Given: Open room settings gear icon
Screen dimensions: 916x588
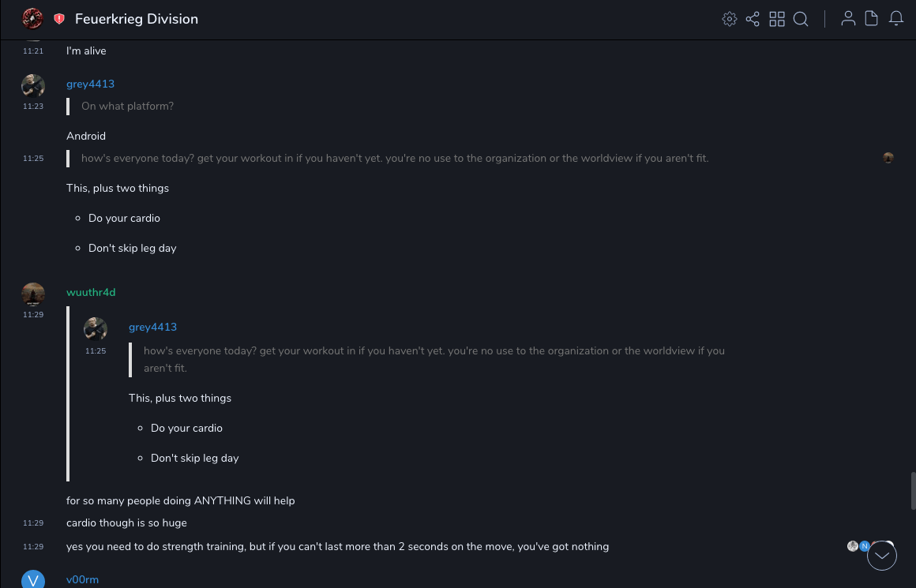Looking at the screenshot, I should pos(730,19).
